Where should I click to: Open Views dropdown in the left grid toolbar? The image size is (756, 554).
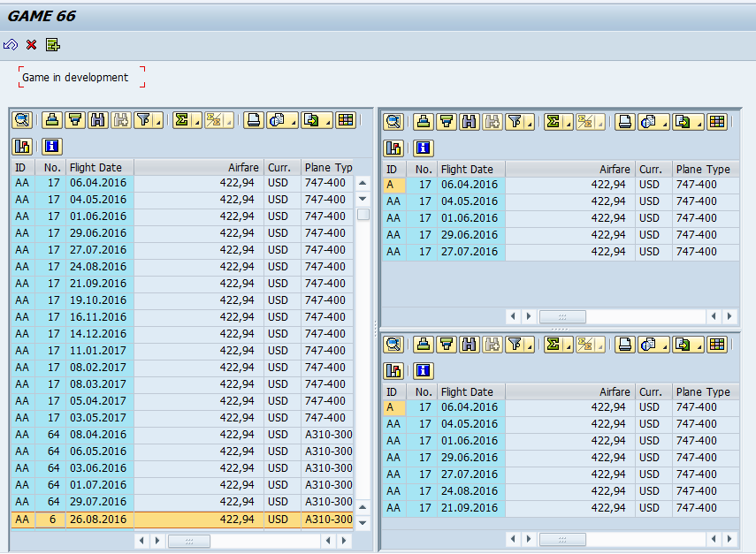pos(294,120)
